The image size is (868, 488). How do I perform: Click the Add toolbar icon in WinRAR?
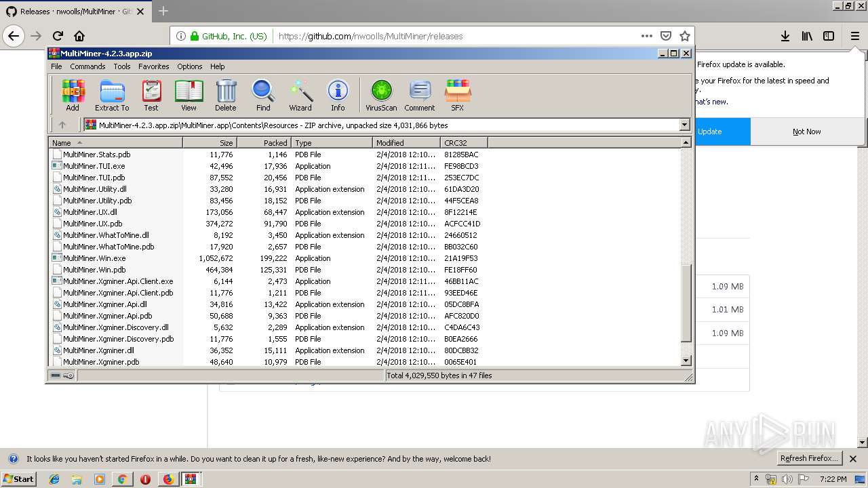pyautogui.click(x=73, y=95)
